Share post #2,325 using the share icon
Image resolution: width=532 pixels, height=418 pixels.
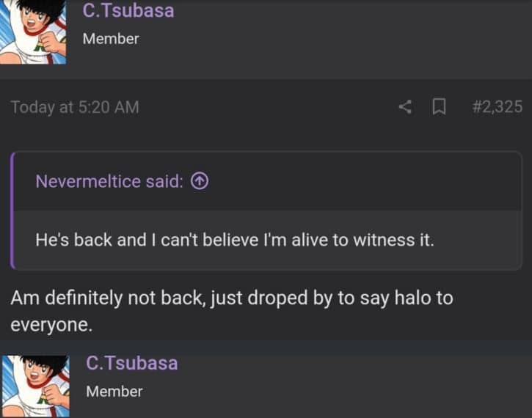(x=405, y=107)
